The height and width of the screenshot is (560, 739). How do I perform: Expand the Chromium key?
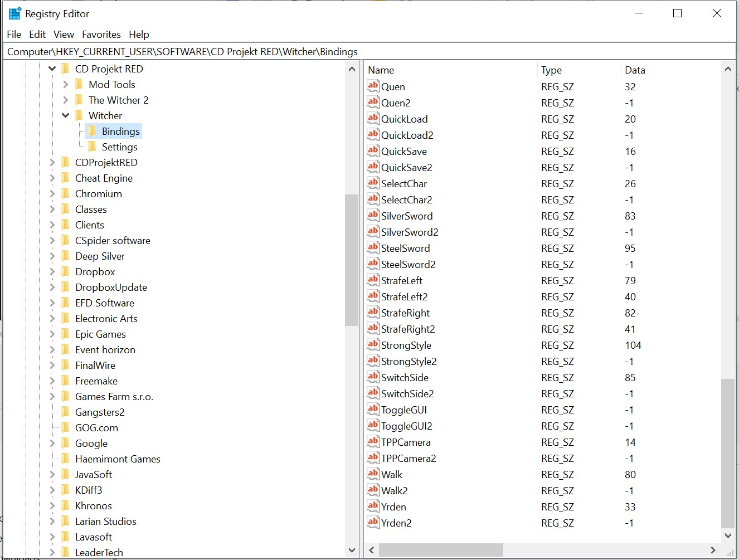point(52,193)
